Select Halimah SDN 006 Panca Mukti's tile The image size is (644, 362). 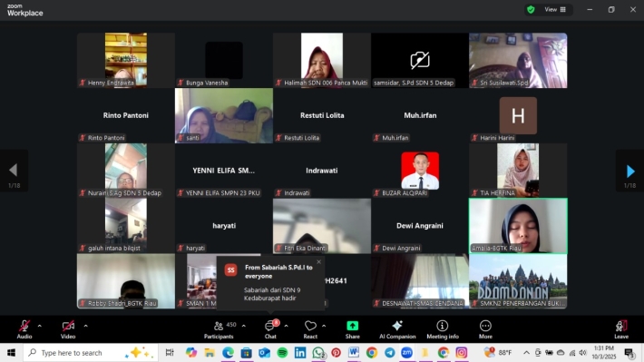[322, 61]
